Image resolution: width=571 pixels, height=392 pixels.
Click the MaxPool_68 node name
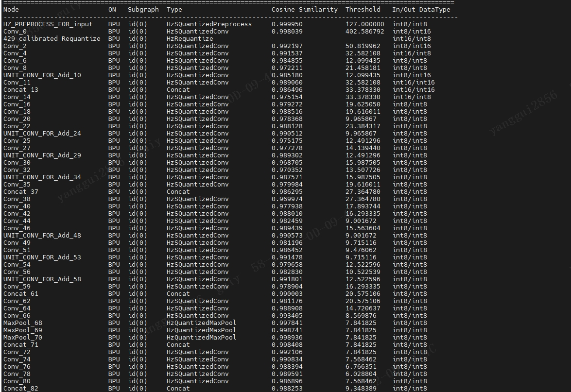(x=22, y=323)
